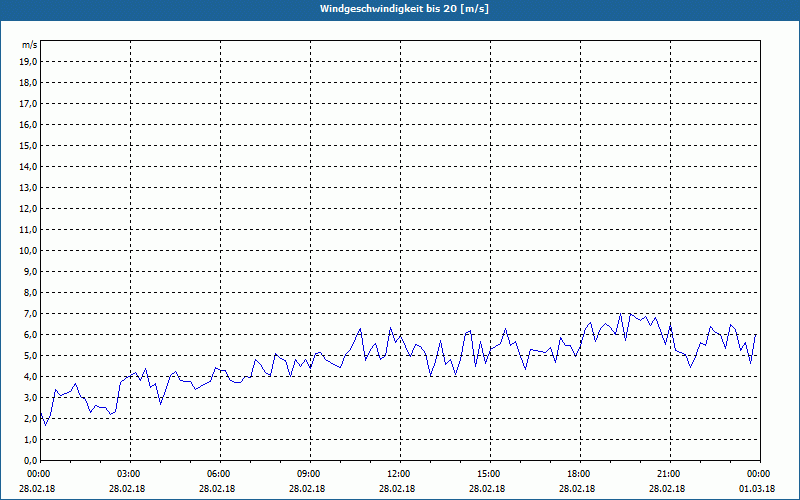The image size is (800, 500).
Task: Select the "03:00" time axis label
Action: coord(129,474)
